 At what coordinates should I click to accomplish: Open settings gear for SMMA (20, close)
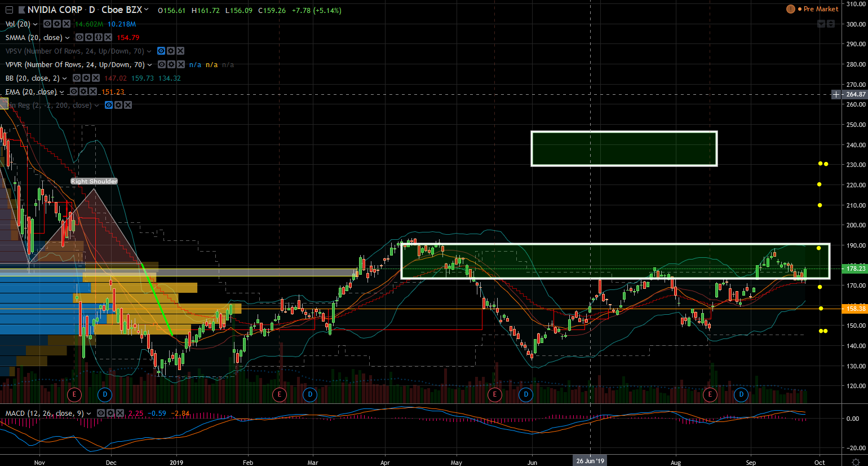(89, 37)
